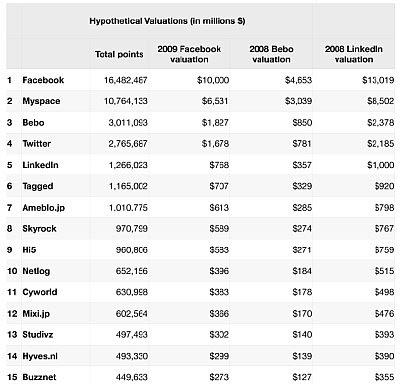
Task: Select the Facebook row name
Action: click(x=43, y=80)
